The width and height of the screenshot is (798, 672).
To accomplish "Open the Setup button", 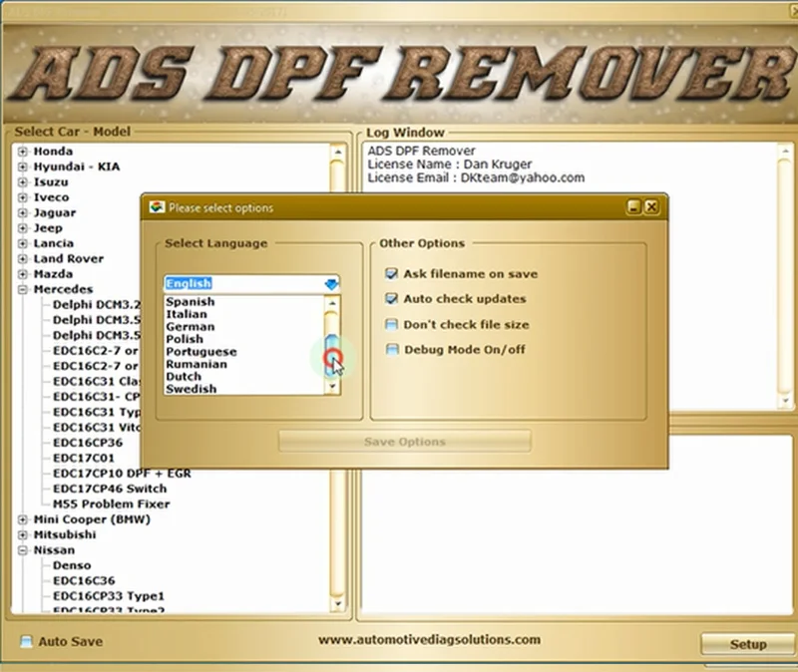I will click(748, 644).
